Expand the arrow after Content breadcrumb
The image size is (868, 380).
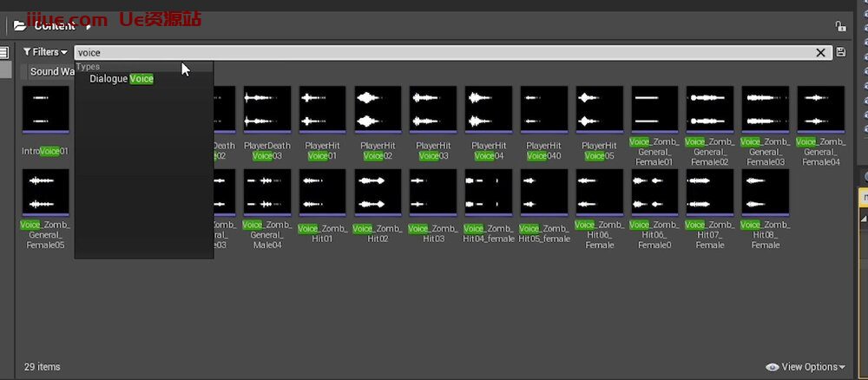(88, 26)
